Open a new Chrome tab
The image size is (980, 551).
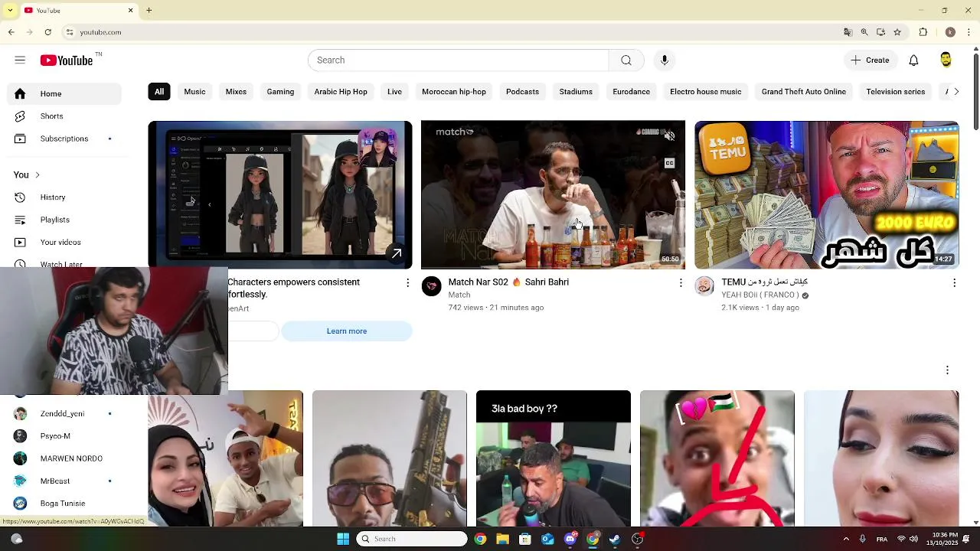[x=149, y=11]
